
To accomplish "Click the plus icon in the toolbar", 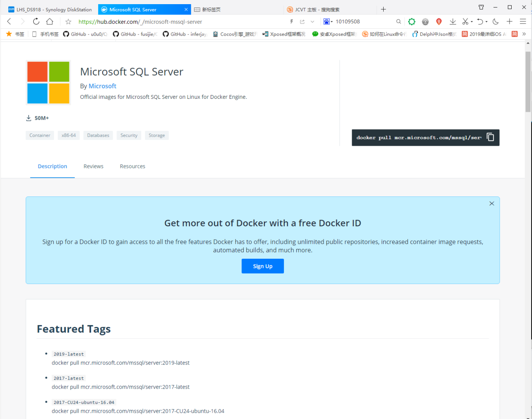I will click(x=510, y=22).
